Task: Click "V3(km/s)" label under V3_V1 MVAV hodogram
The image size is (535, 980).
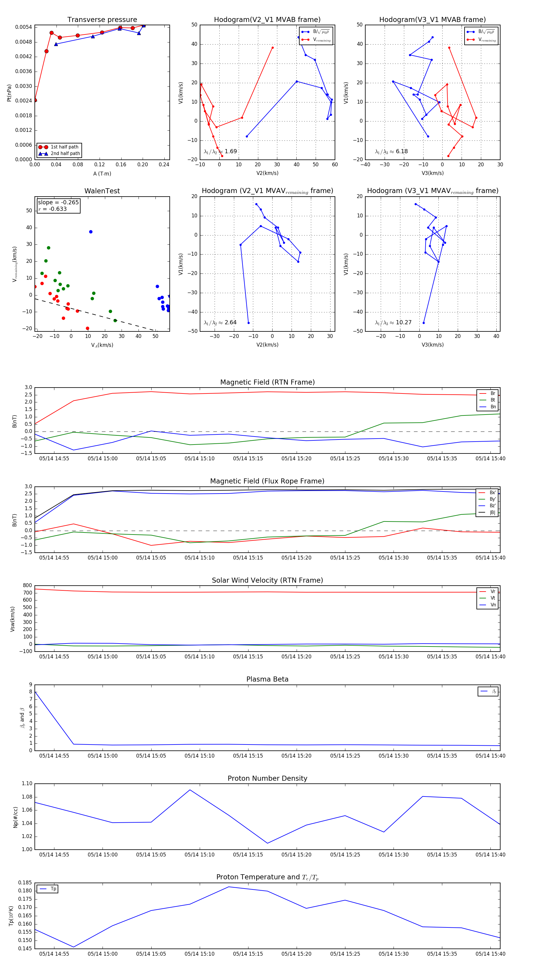Action: point(432,345)
